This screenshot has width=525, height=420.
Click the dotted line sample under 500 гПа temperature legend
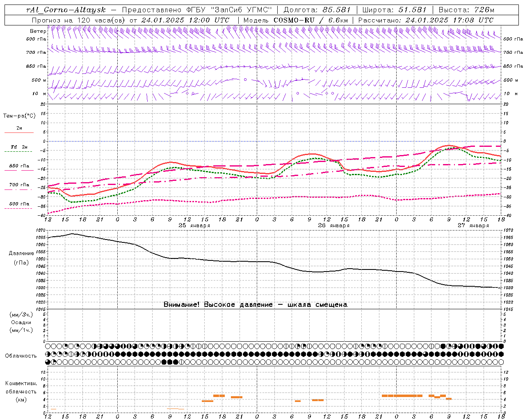coord(19,209)
